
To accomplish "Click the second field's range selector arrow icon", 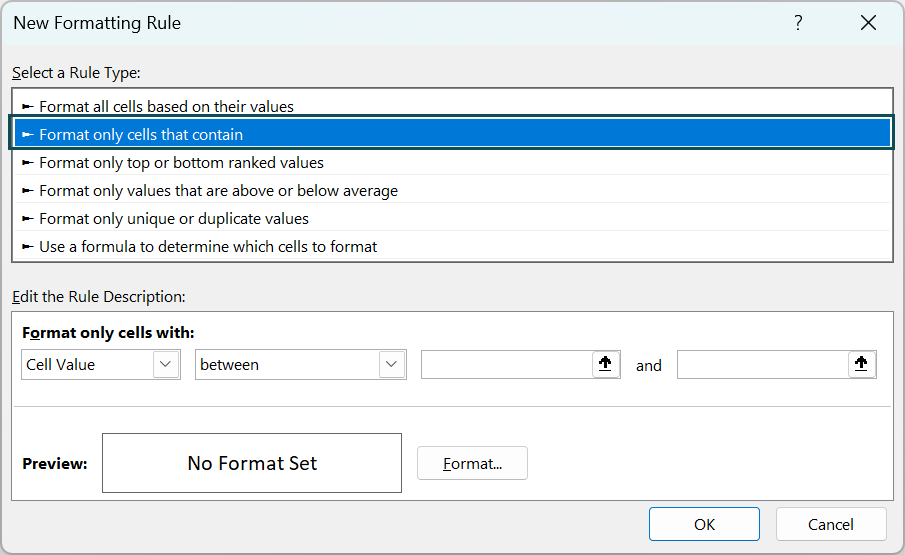I will pos(861,365).
